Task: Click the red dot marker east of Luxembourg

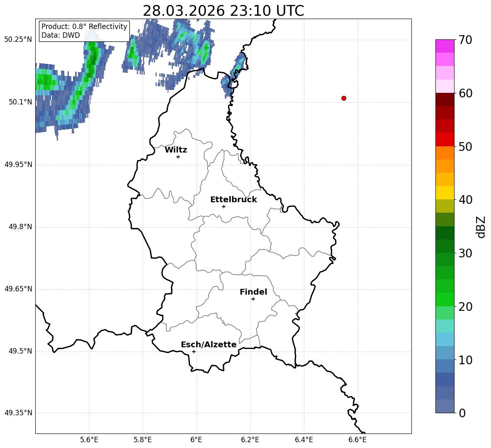Action: pyautogui.click(x=344, y=98)
